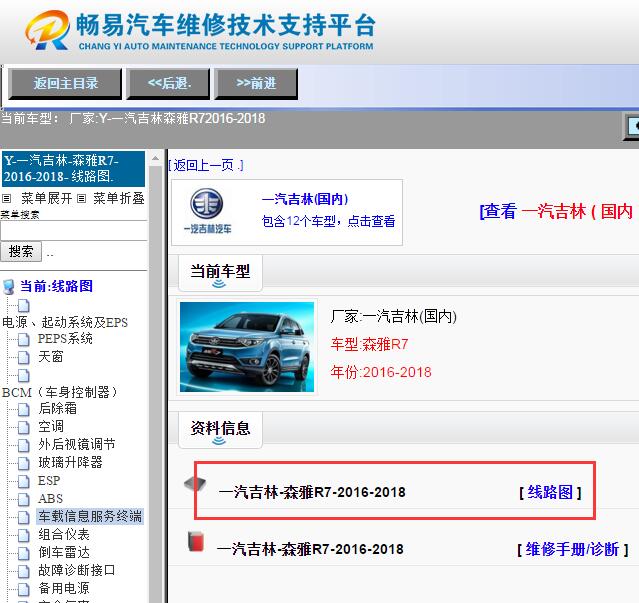Open the 天窗 tree item
The image size is (639, 603).
51,357
